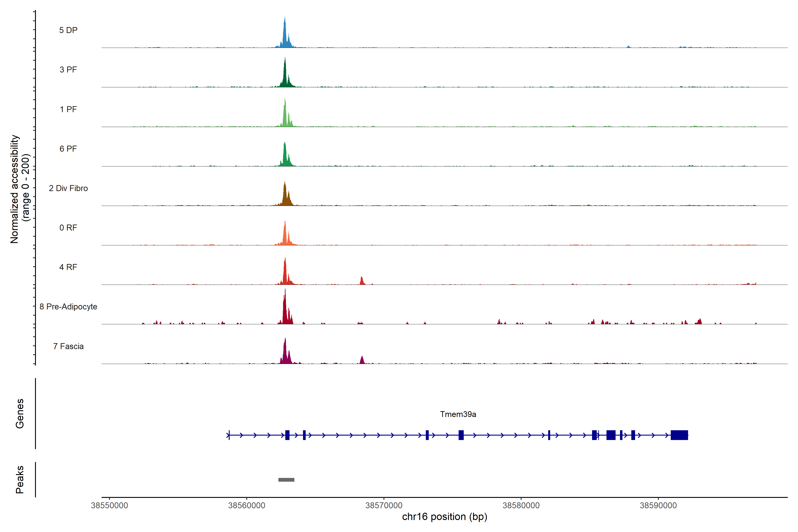Click the large last exon of Tmem39a

point(679,435)
